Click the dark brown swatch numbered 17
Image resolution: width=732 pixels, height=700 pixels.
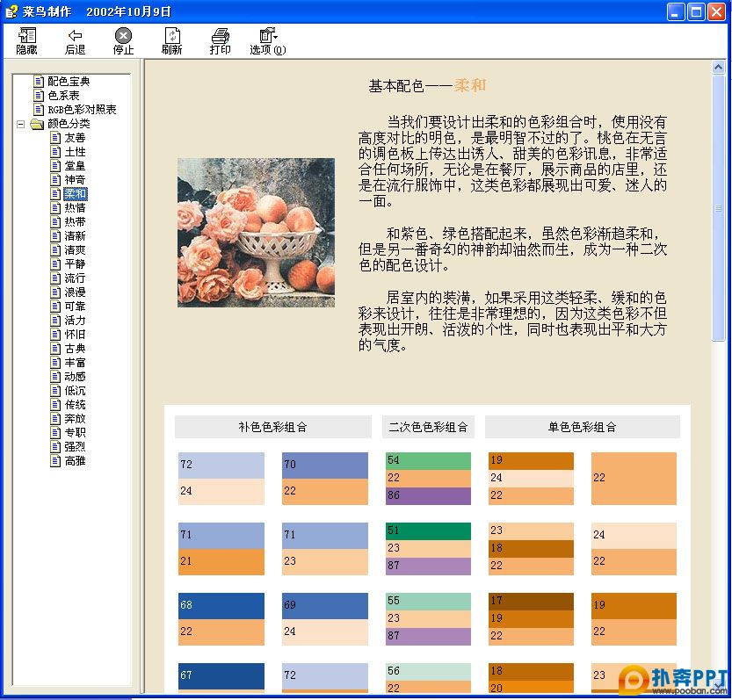coord(532,601)
